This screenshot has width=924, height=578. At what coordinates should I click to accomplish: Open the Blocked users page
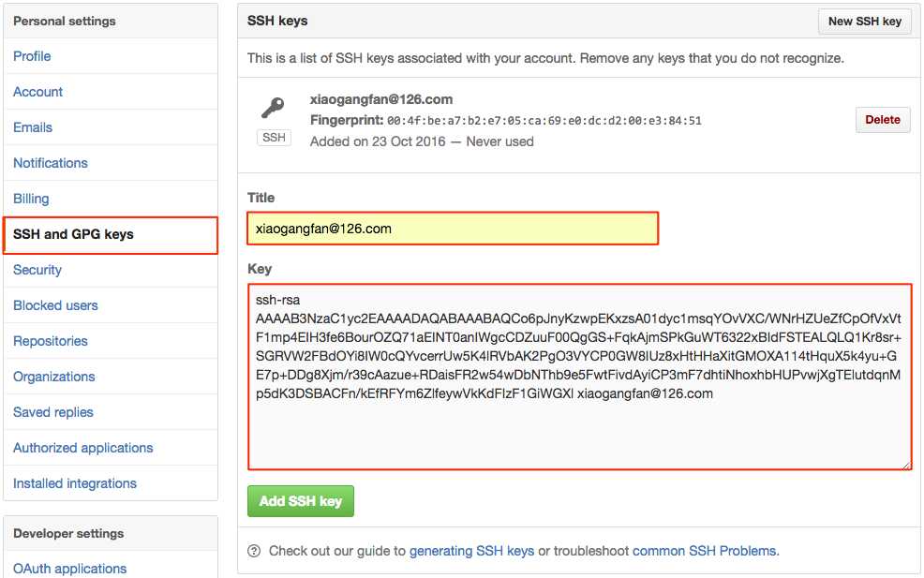[x=55, y=305]
